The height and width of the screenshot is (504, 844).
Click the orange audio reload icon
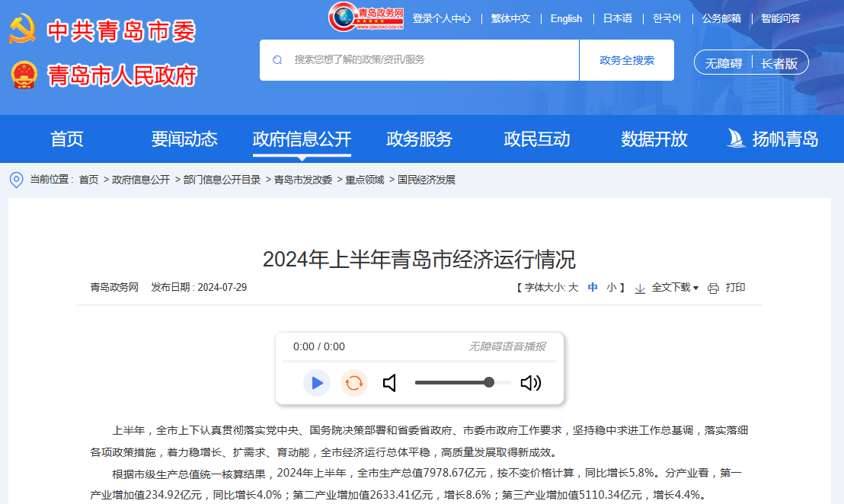[353, 382]
